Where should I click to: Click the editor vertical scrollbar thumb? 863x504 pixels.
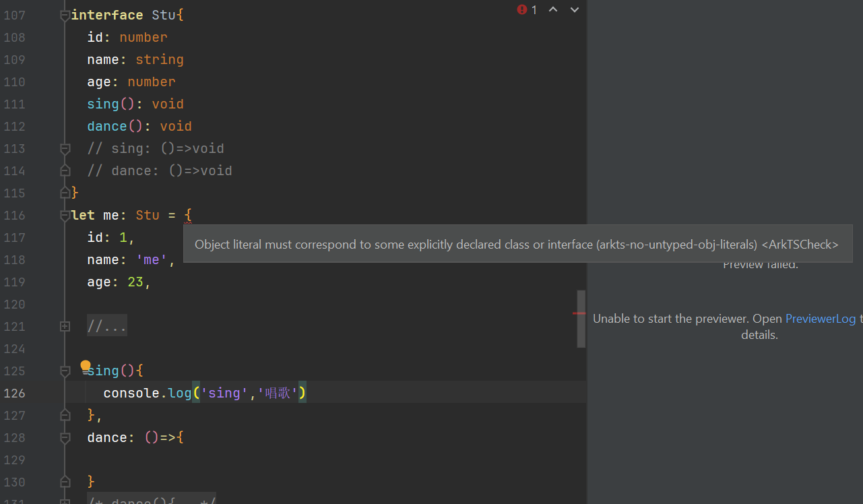(x=581, y=319)
